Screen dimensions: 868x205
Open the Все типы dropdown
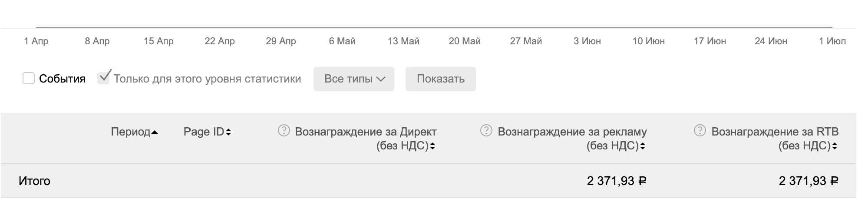(354, 79)
